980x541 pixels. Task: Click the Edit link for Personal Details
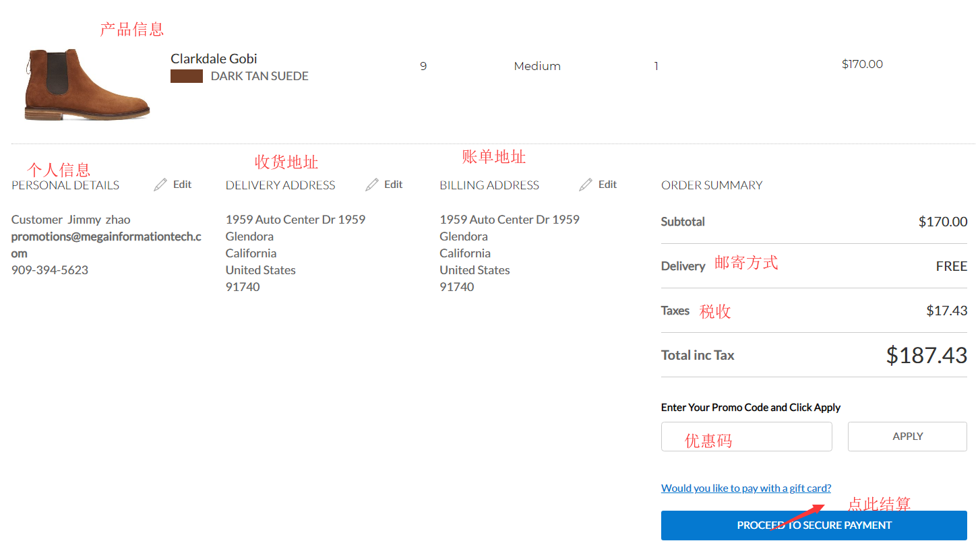click(182, 185)
